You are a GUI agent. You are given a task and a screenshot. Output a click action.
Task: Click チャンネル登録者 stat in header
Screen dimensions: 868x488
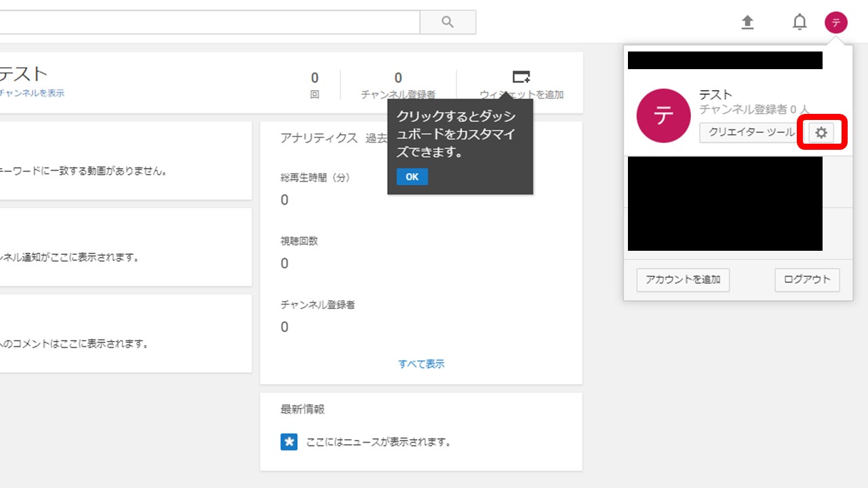point(398,85)
